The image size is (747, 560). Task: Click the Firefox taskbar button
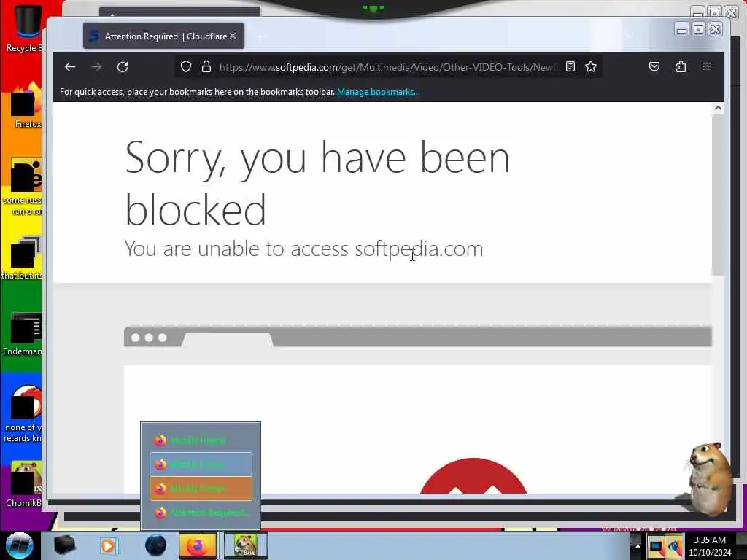pyautogui.click(x=197, y=545)
